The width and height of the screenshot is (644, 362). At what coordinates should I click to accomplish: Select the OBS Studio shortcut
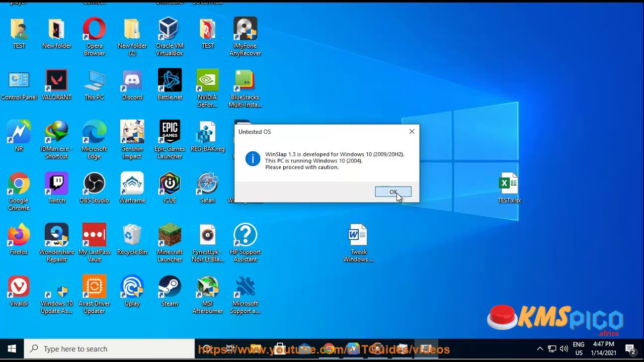tap(94, 189)
